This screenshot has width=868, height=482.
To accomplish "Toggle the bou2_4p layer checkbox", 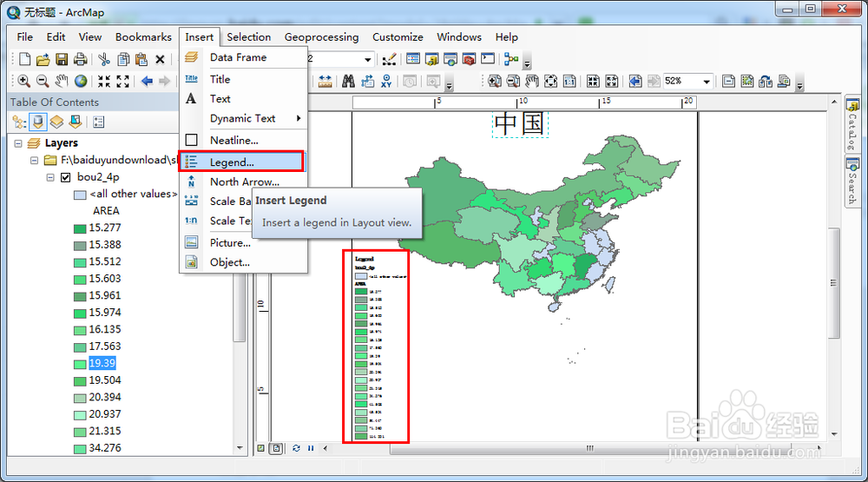I will pyautogui.click(x=66, y=177).
